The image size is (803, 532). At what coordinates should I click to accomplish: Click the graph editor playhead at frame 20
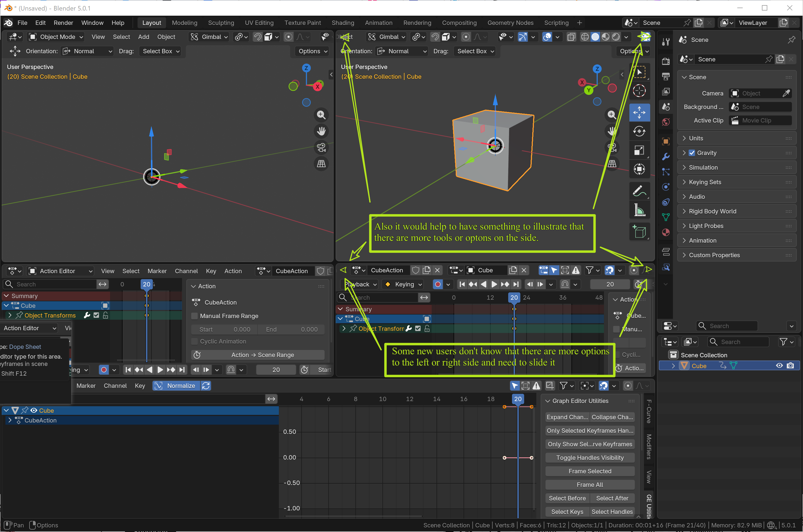(x=518, y=399)
